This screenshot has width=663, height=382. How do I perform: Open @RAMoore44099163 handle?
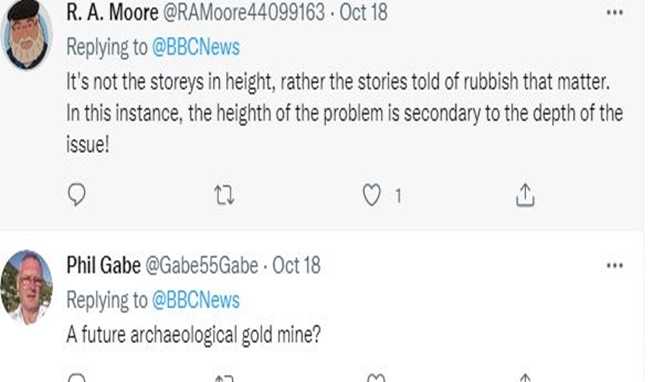coord(244,12)
